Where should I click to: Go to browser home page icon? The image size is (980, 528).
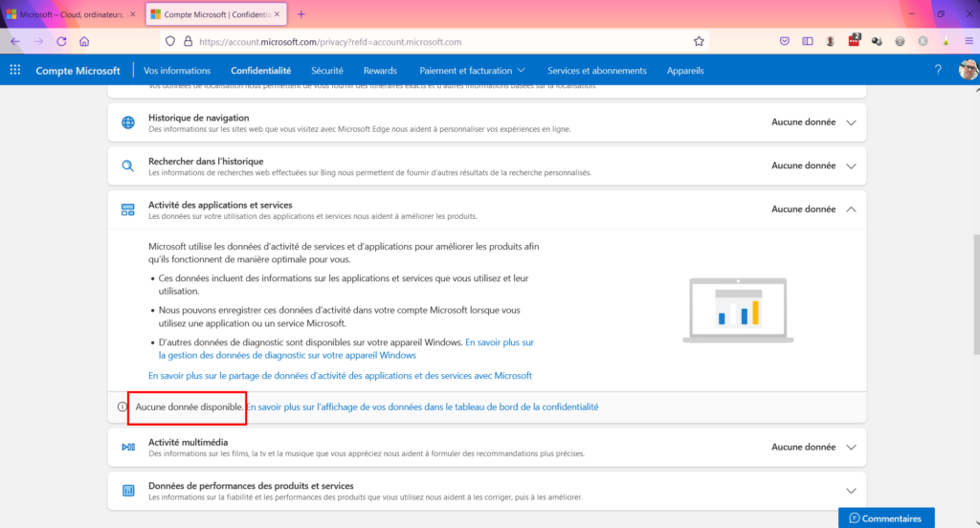84,42
